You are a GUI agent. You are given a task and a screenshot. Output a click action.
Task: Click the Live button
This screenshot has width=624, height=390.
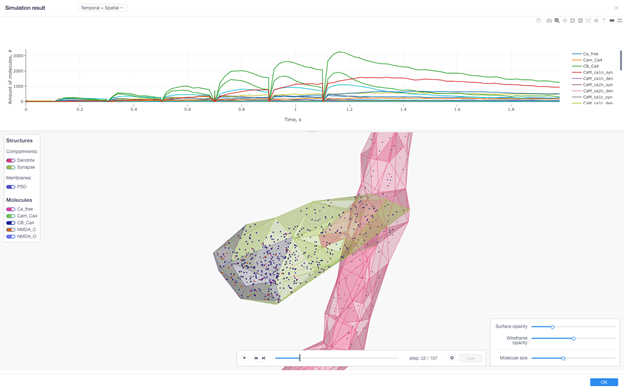(471, 358)
